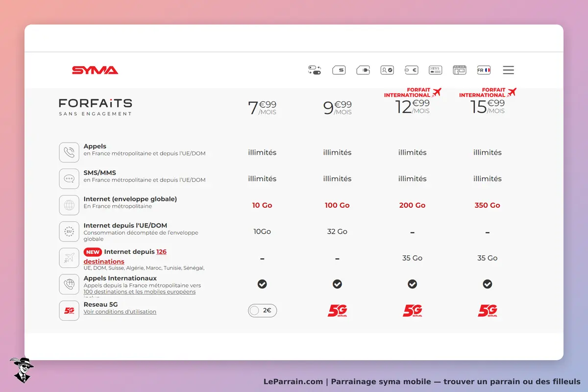Click the '10 Go' data value

point(262,205)
